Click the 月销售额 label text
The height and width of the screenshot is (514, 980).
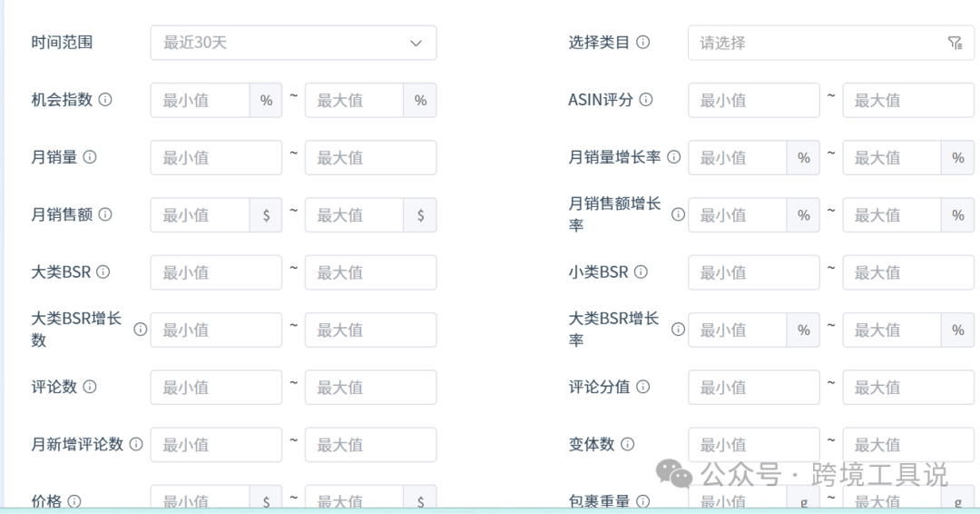pos(62,214)
